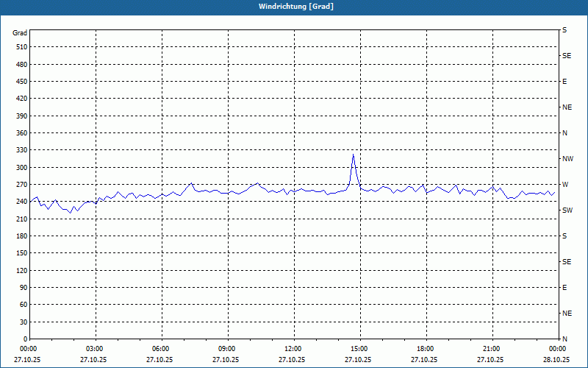The height and width of the screenshot is (368, 588).
Task: Select the W compass label opposite 270
Action: 565,185
